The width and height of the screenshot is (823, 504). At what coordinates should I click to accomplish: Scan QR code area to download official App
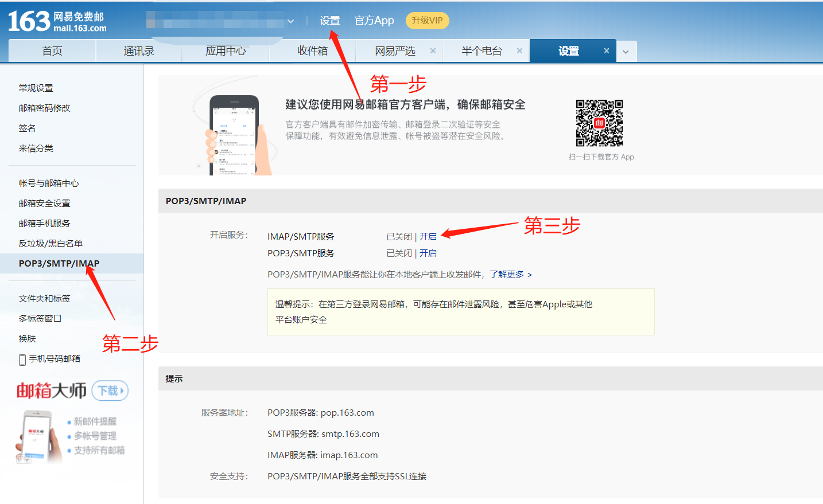click(600, 122)
